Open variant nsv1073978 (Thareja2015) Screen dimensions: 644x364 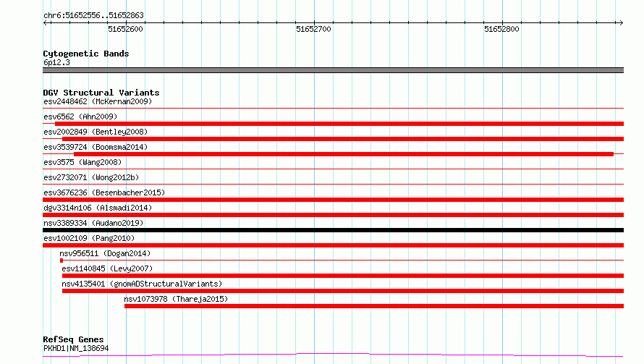[177, 299]
